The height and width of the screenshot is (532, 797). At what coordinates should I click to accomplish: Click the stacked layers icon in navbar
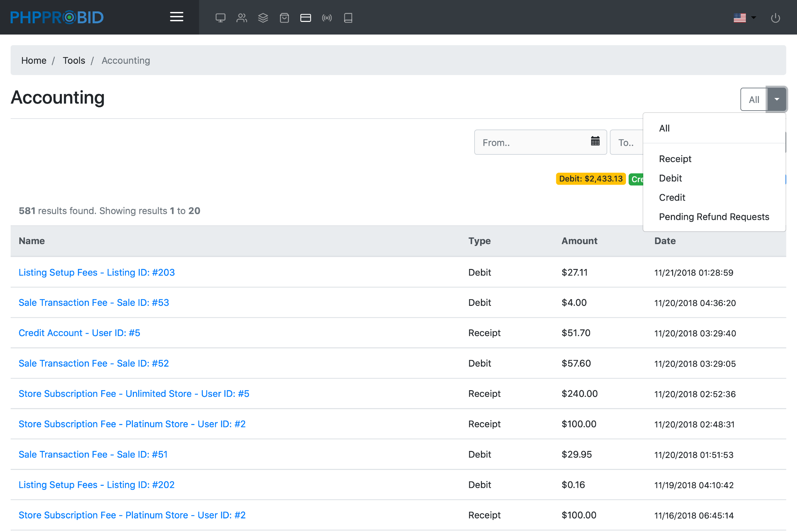(x=263, y=18)
